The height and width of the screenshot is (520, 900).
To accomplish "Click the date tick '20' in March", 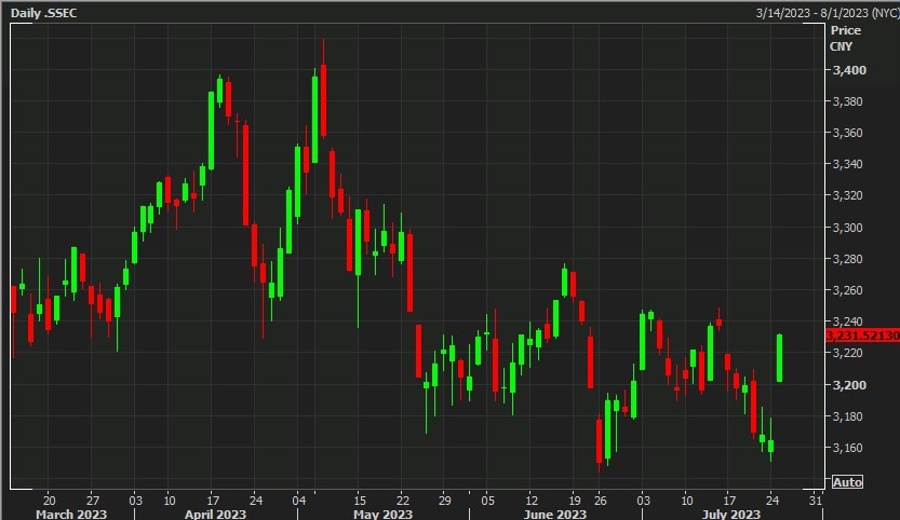I will click(x=49, y=500).
